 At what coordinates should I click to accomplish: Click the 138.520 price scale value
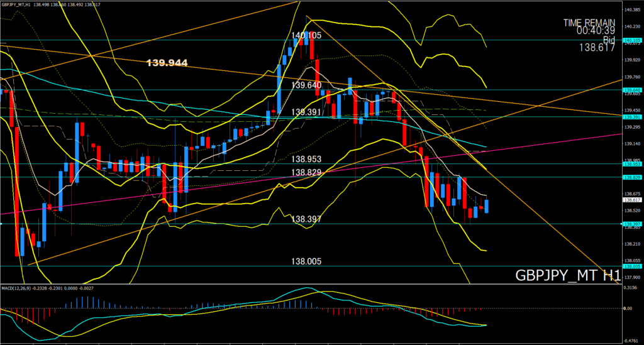632,211
